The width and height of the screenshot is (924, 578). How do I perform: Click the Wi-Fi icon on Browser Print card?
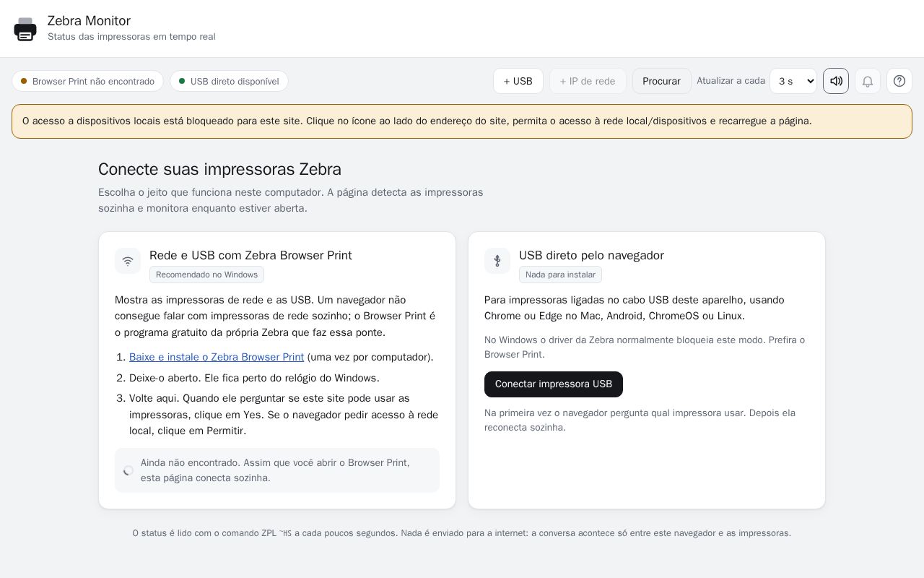(128, 261)
